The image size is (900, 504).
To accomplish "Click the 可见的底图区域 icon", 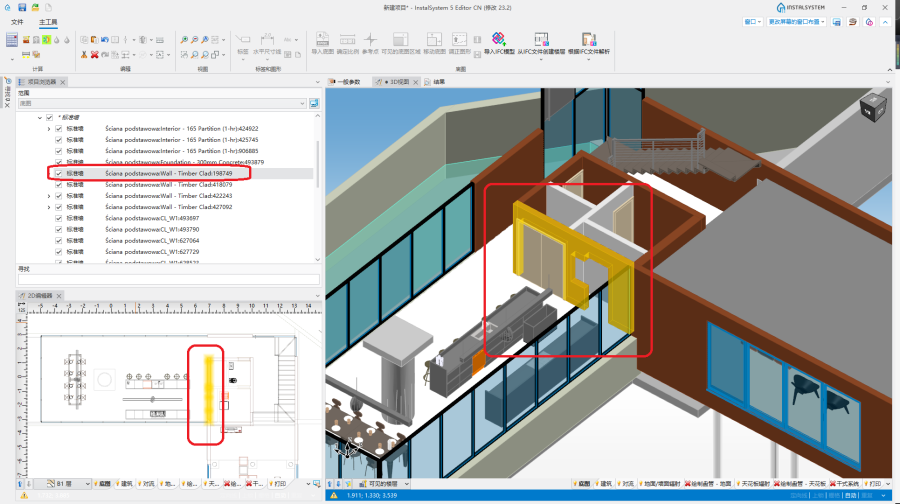I will [400, 39].
